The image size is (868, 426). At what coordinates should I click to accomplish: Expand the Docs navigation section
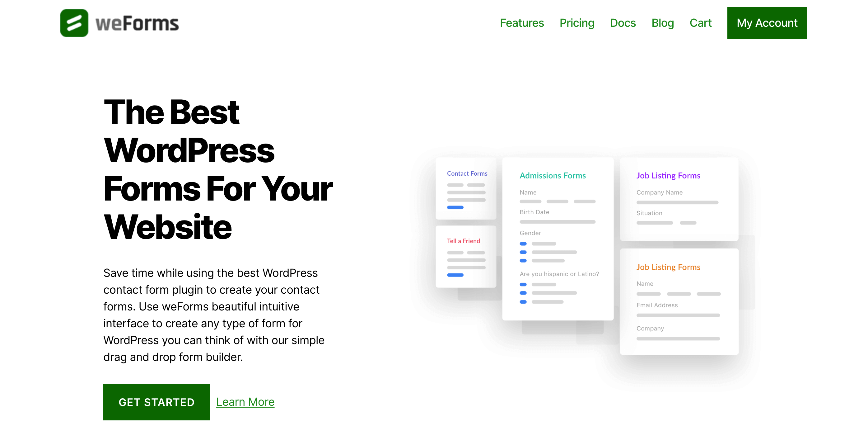(622, 23)
